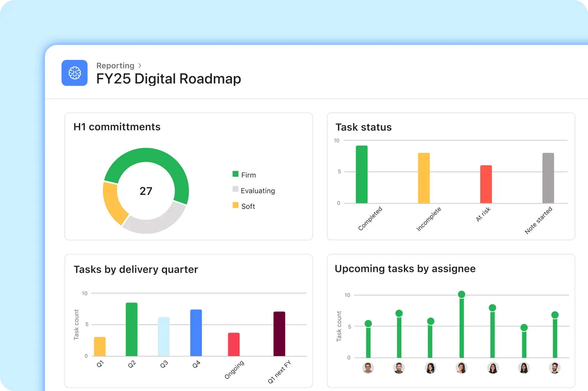Click the Task count label in assignee chart
The height and width of the screenshot is (391, 588).
339,326
